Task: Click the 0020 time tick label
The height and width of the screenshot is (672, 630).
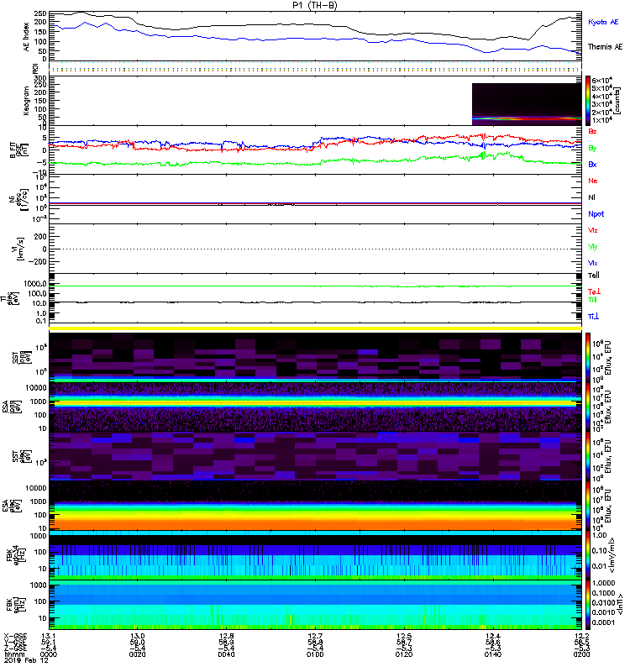Action: pos(137,654)
